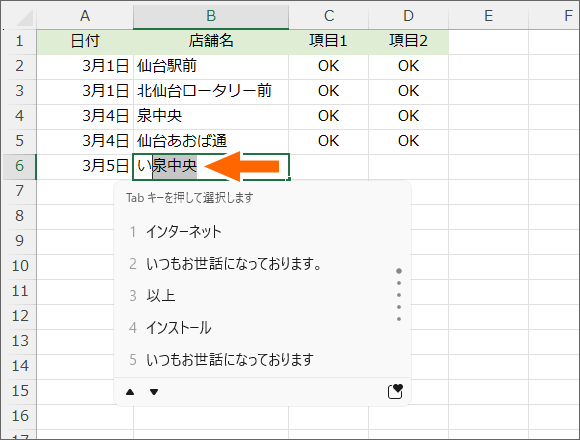Select OK in 項目2 column, row 2
The height and width of the screenshot is (440, 580).
(x=408, y=66)
